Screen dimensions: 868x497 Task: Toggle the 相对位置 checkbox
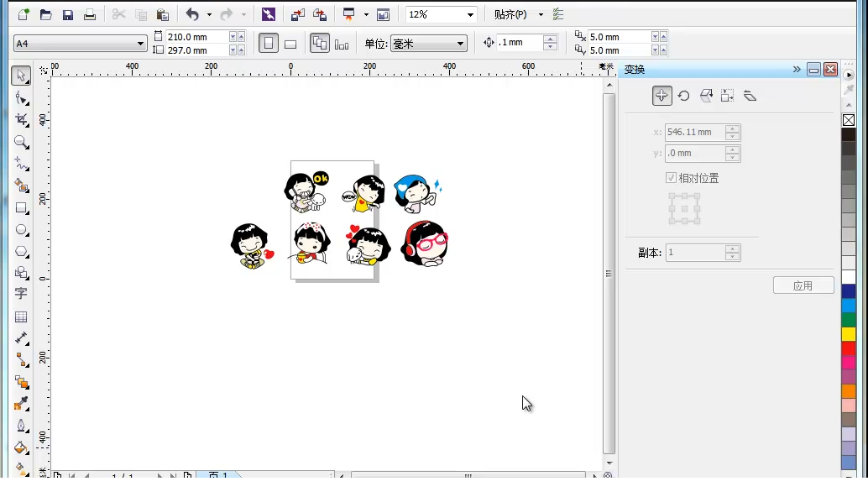[671, 178]
